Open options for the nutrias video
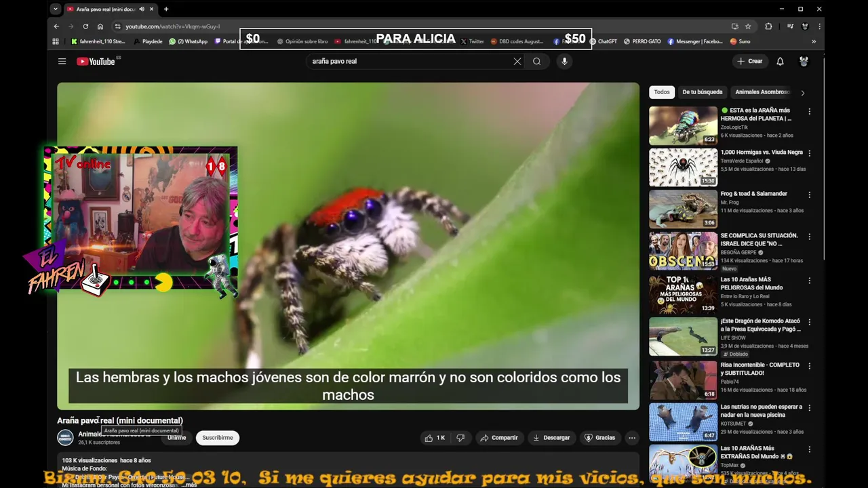868x488 pixels. point(809,408)
